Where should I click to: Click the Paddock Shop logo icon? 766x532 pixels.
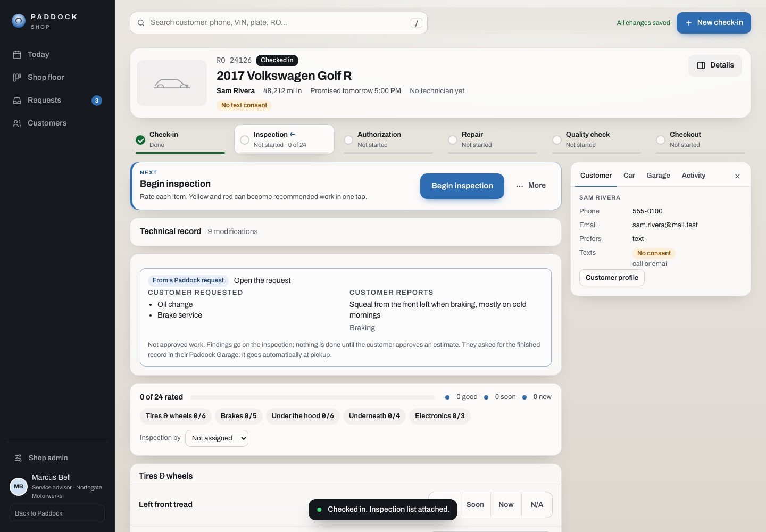pos(19,21)
